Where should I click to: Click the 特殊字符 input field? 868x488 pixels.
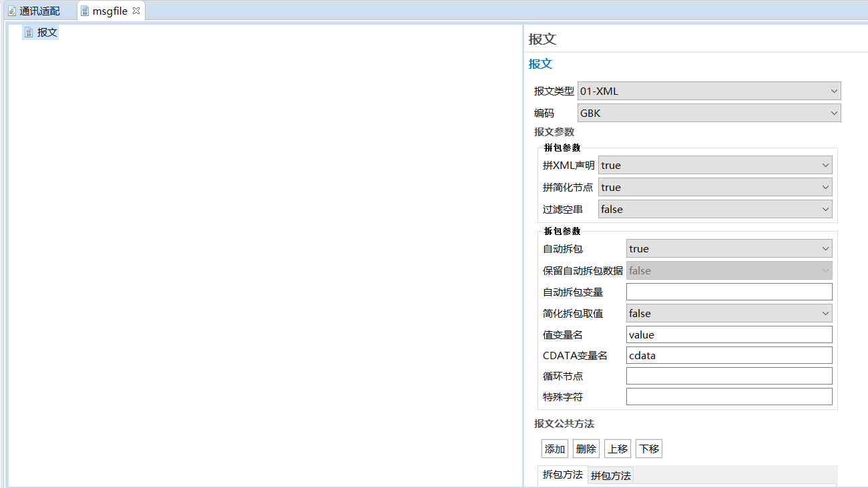728,397
